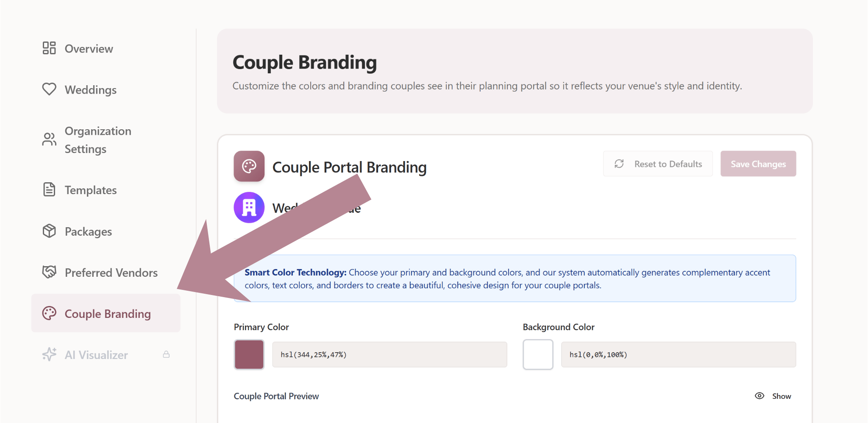Click the Overview grid icon
This screenshot has height=423, width=868.
(x=49, y=48)
